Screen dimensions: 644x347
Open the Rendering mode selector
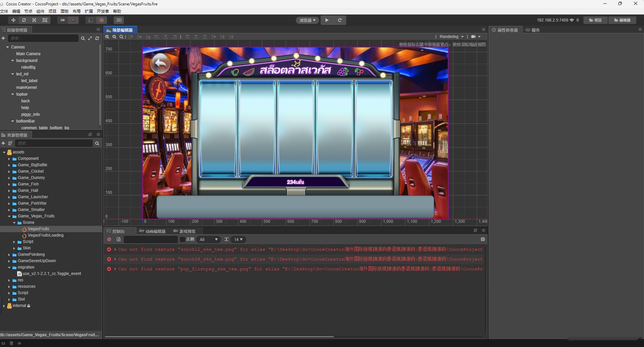[452, 37]
